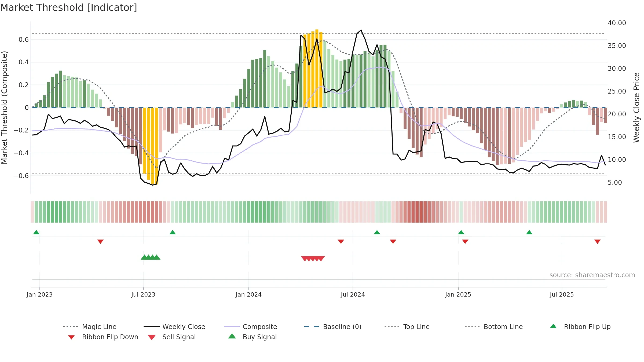Select the first ribbon flip up marker near Jan 2023
This screenshot has width=644, height=362.
point(36,232)
